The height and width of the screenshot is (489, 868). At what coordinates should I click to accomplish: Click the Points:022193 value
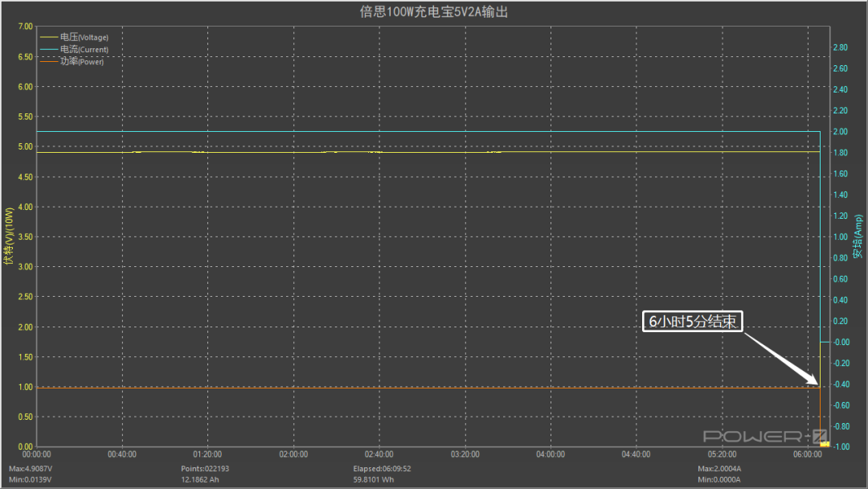point(205,469)
